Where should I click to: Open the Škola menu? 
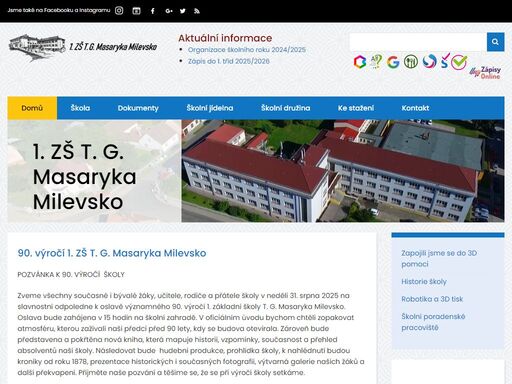[80, 108]
